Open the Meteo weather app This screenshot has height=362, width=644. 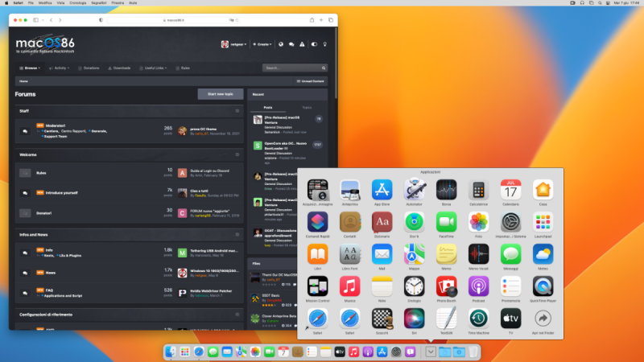tap(543, 254)
